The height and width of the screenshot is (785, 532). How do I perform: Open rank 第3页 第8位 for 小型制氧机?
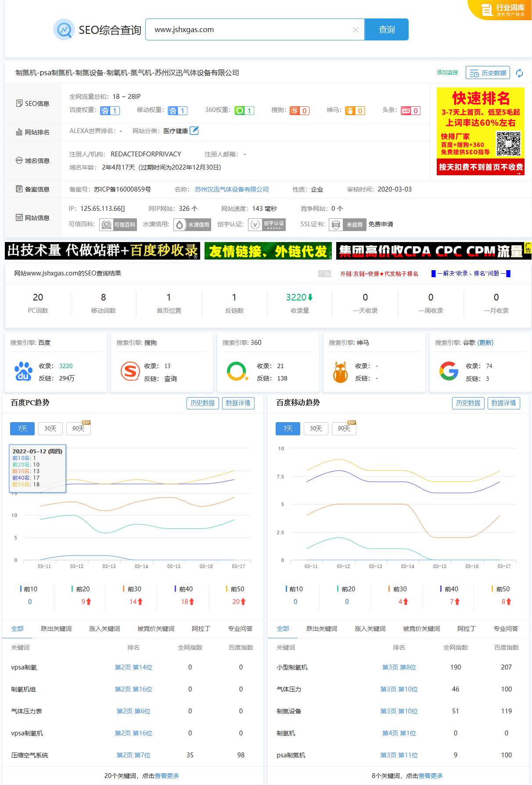[x=399, y=667]
